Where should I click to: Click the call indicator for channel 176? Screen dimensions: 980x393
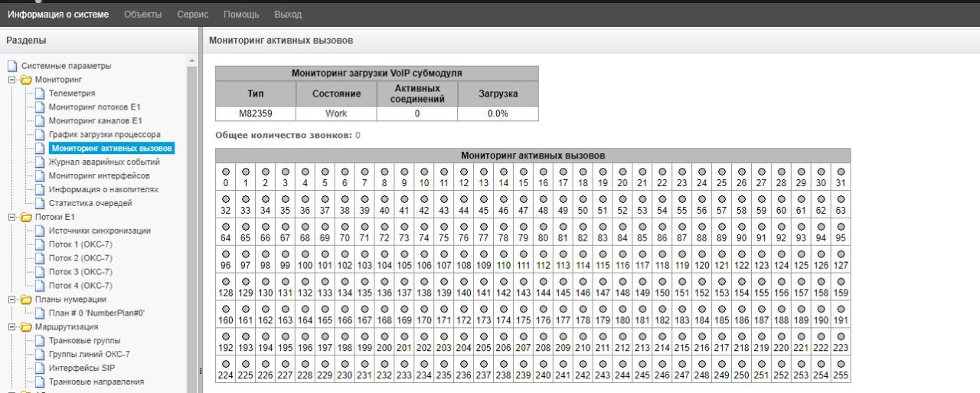click(543, 309)
